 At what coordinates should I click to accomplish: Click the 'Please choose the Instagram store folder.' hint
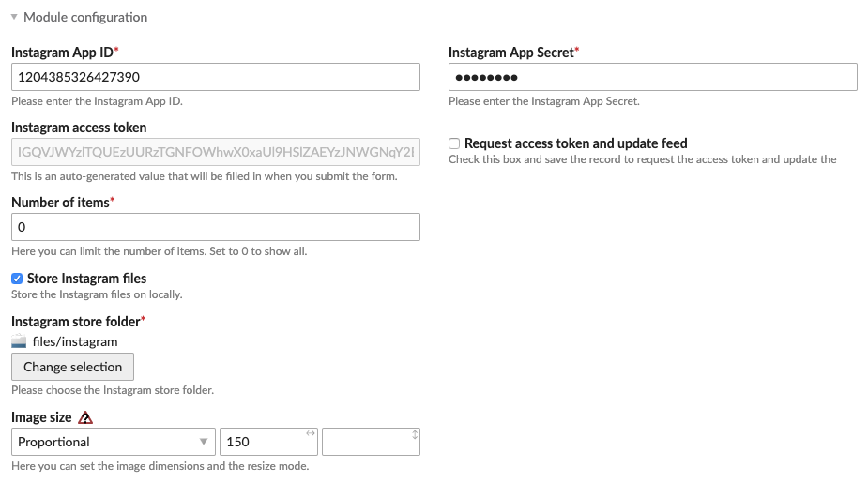click(x=113, y=390)
